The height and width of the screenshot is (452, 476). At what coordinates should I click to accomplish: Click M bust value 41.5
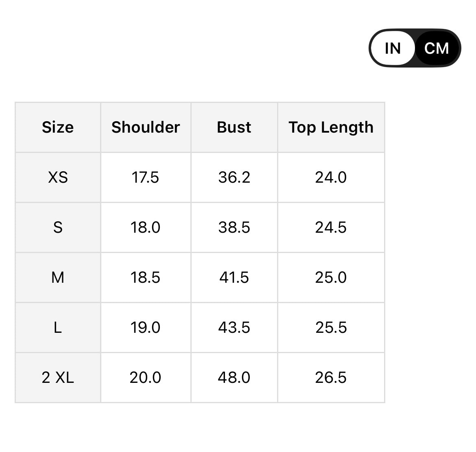coord(234,277)
